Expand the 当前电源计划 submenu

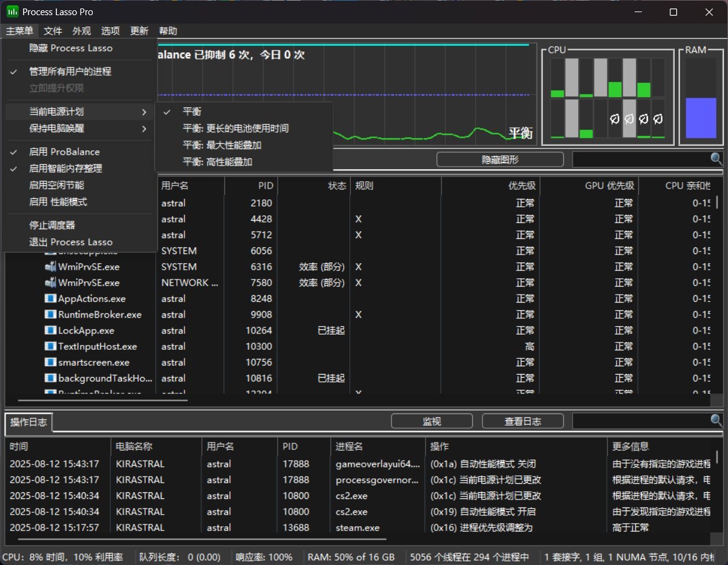(79, 112)
